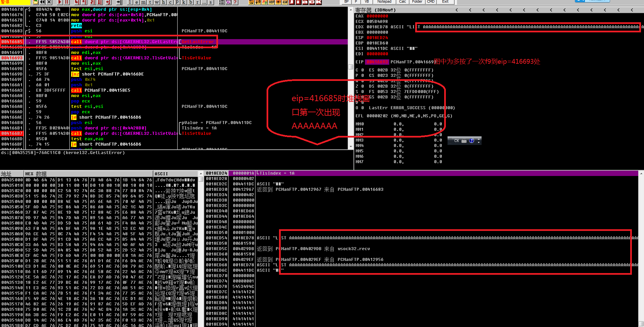This screenshot has height=327, width=644.
Task: Click the disassembly scrollbar thumb
Action: (350, 67)
